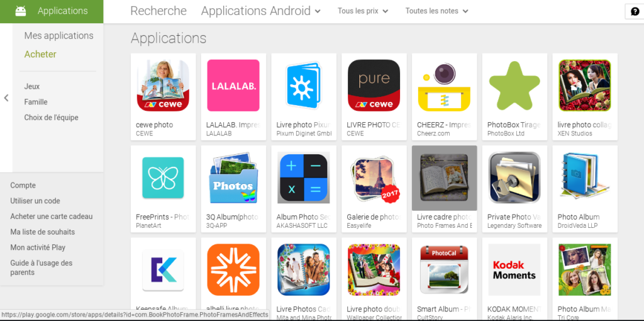Screen dimensions: 644x321
Task: Collapse the sidebar with left chevron
Action: click(6, 98)
